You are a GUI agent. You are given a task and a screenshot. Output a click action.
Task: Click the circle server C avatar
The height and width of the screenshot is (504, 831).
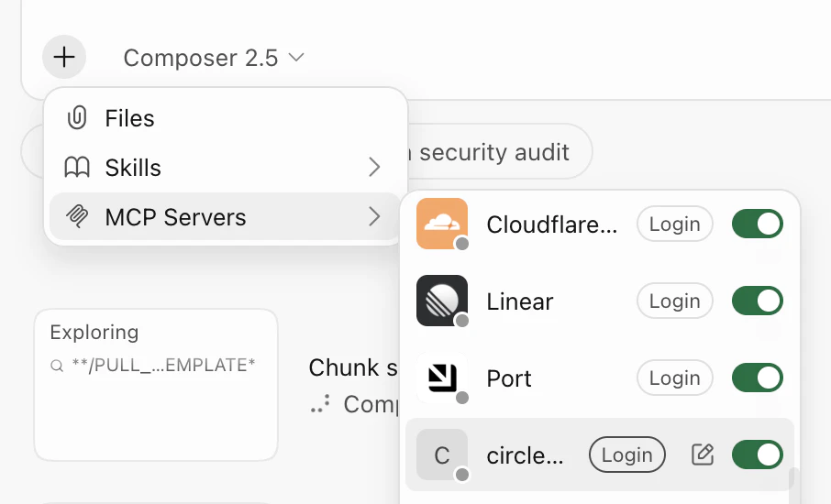click(442, 455)
